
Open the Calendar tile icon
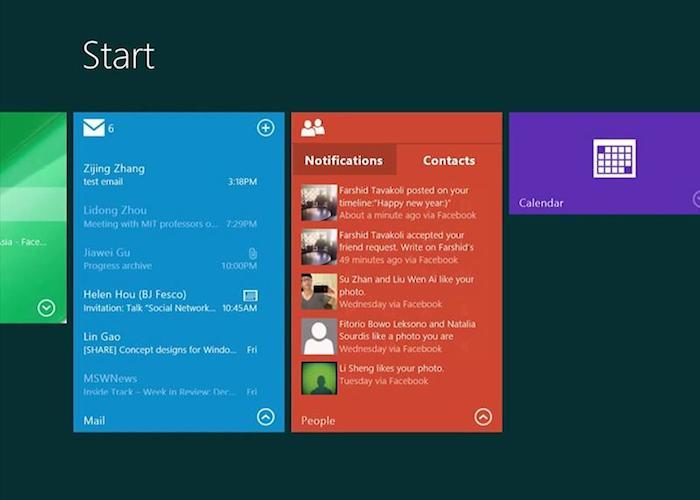[x=614, y=158]
